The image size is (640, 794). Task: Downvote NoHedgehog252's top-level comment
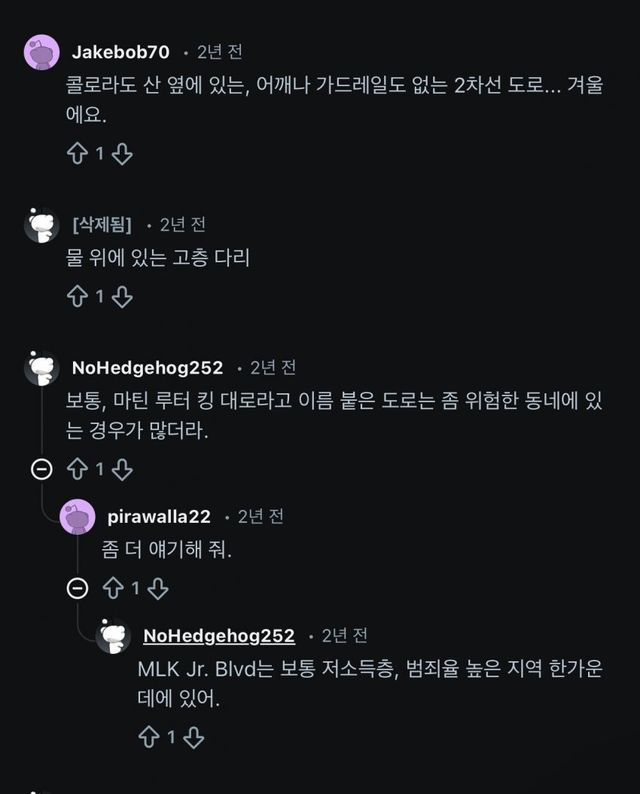[x=122, y=468]
